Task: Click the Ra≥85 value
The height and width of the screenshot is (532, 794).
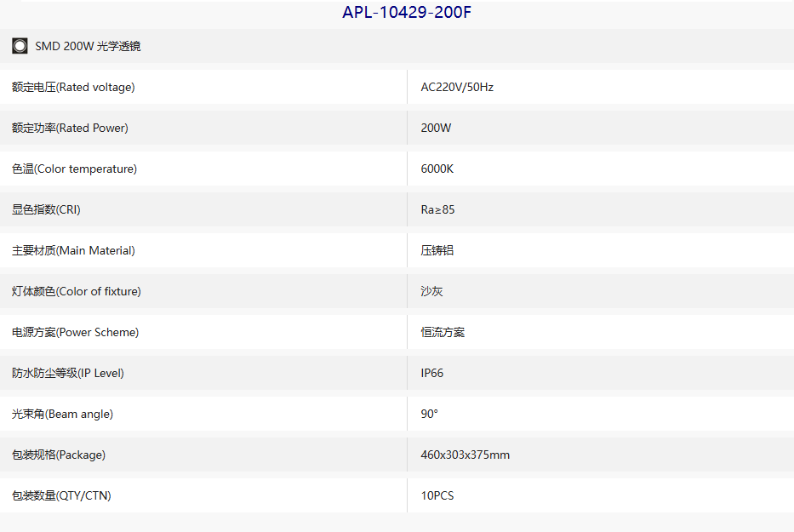Action: [437, 209]
